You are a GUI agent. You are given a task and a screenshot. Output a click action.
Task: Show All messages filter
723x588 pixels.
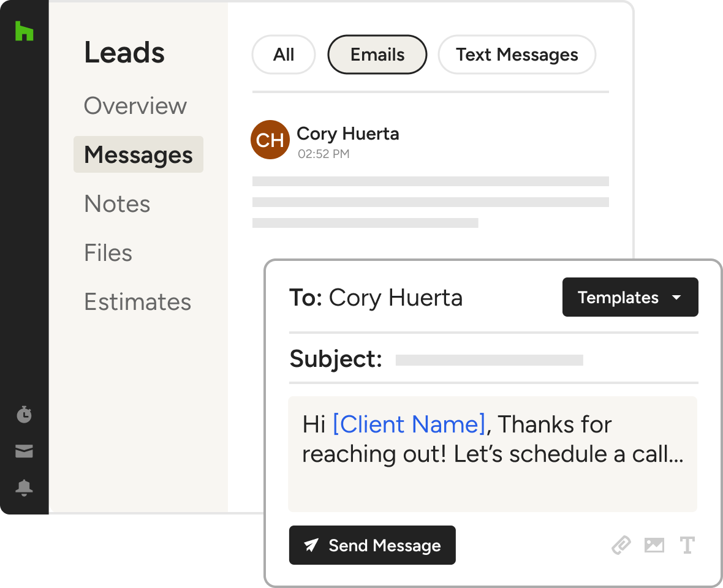tap(283, 55)
